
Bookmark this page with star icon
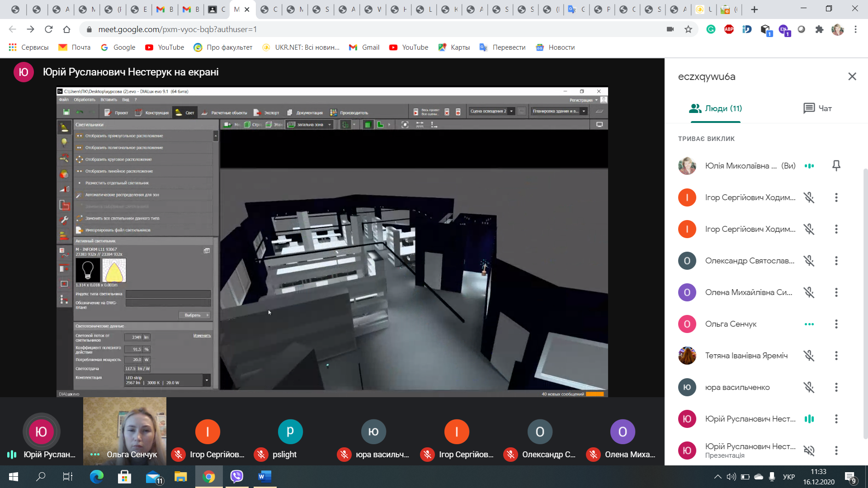[x=688, y=29]
